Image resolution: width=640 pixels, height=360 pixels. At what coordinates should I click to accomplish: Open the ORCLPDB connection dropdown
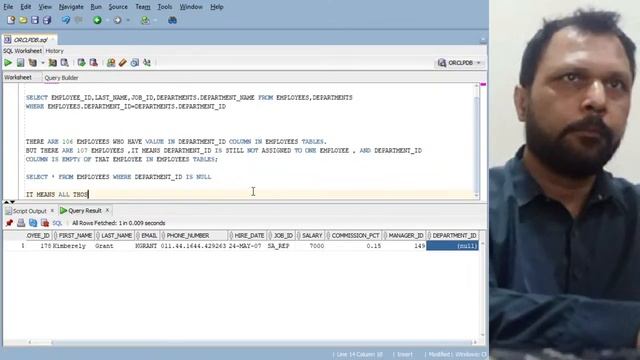pos(478,63)
